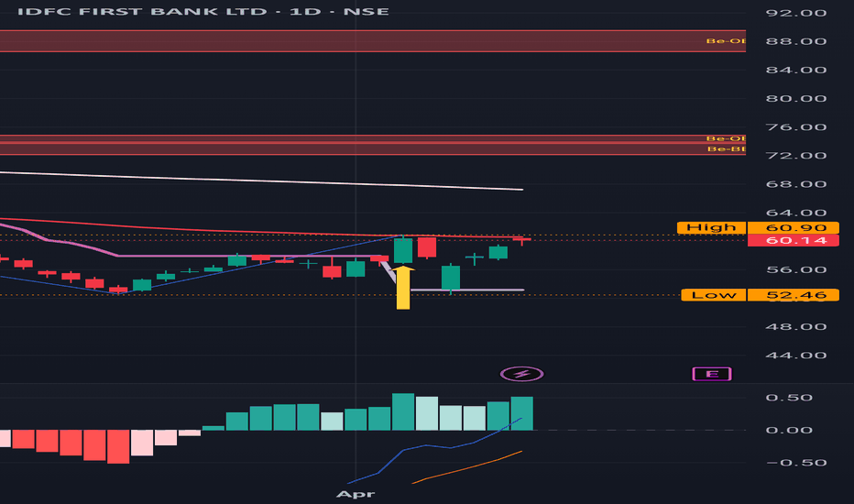Screen dimensions: 854x504
Task: Click the 60.90 high price label
Action: 793,227
